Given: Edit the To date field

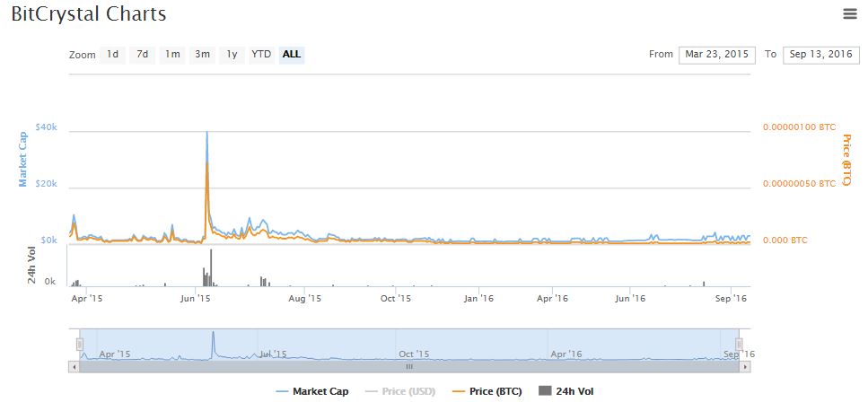Looking at the screenshot, I should (x=821, y=54).
